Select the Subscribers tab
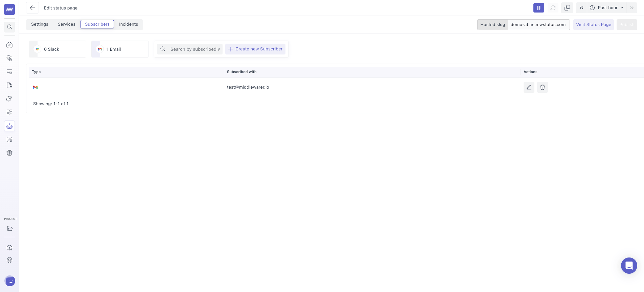This screenshot has width=644, height=292. (97, 24)
